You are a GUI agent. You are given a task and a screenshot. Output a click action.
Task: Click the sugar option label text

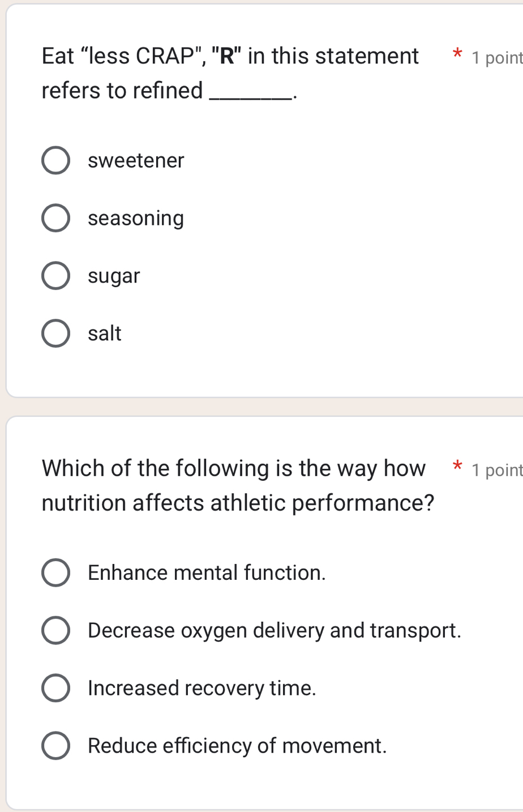113,275
